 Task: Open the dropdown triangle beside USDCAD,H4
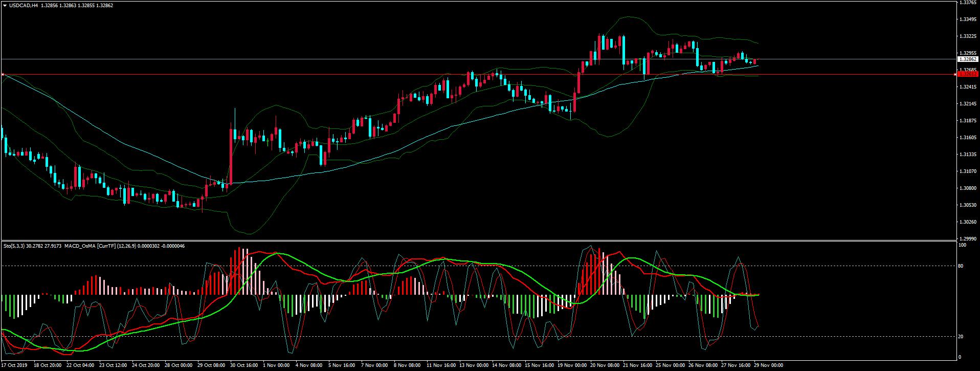click(x=5, y=6)
